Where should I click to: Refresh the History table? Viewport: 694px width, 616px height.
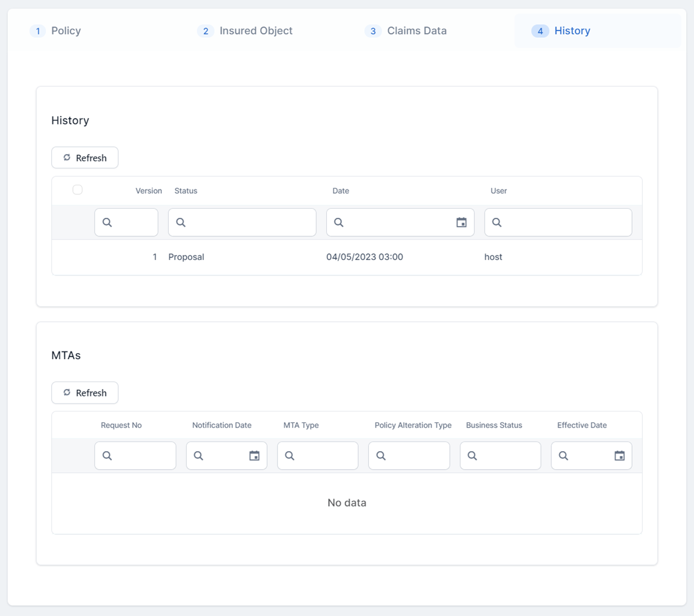tap(85, 158)
